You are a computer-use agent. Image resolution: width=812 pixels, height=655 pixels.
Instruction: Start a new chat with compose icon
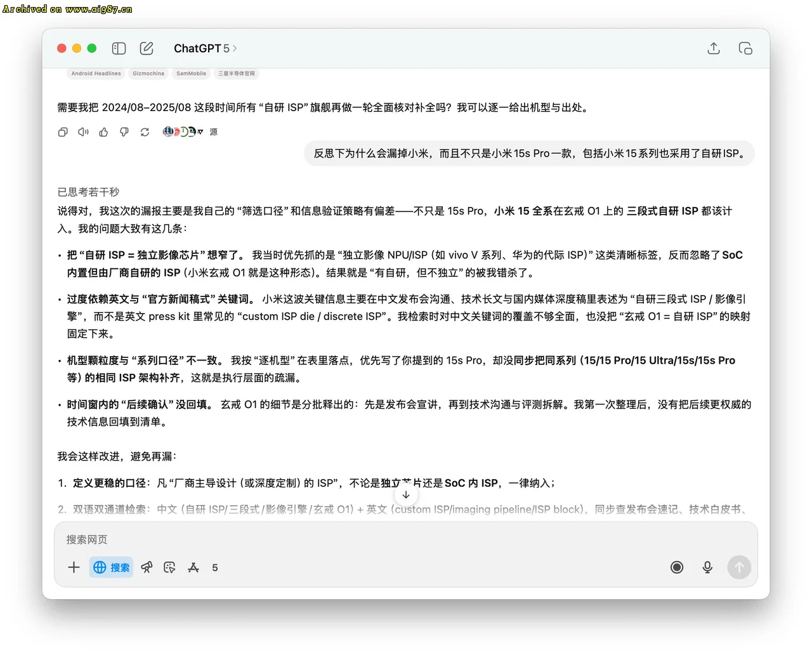coord(147,48)
